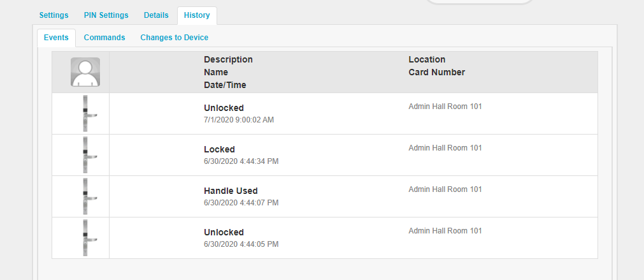This screenshot has width=644, height=280.
Task: Select the Unlocked text dated 7/1/2020
Action: pos(224,108)
